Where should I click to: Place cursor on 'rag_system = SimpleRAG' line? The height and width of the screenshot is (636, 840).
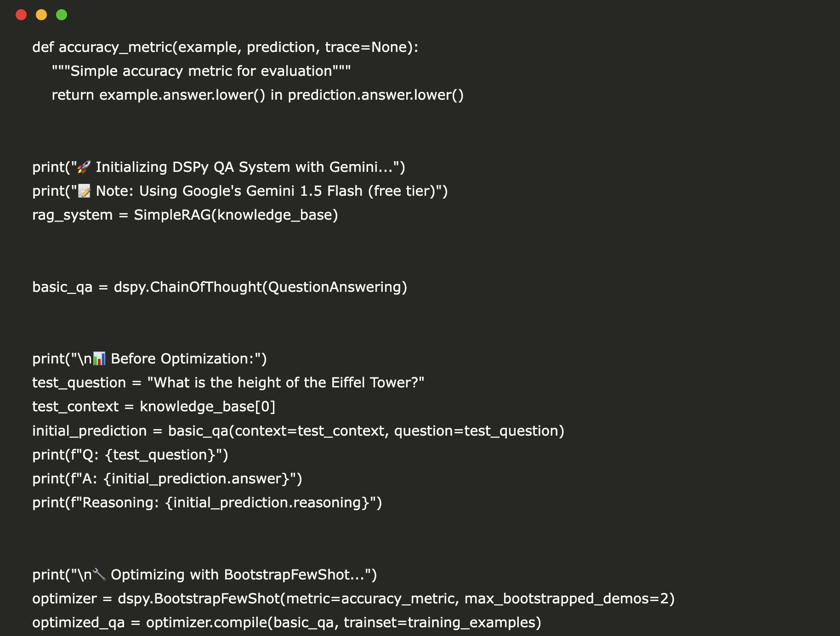tap(185, 215)
